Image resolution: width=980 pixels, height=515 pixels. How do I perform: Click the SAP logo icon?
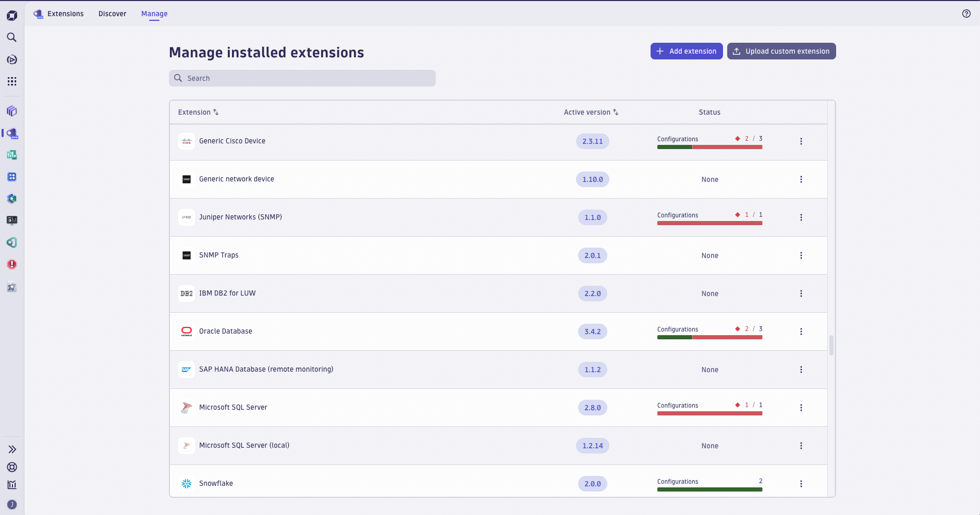pyautogui.click(x=187, y=370)
